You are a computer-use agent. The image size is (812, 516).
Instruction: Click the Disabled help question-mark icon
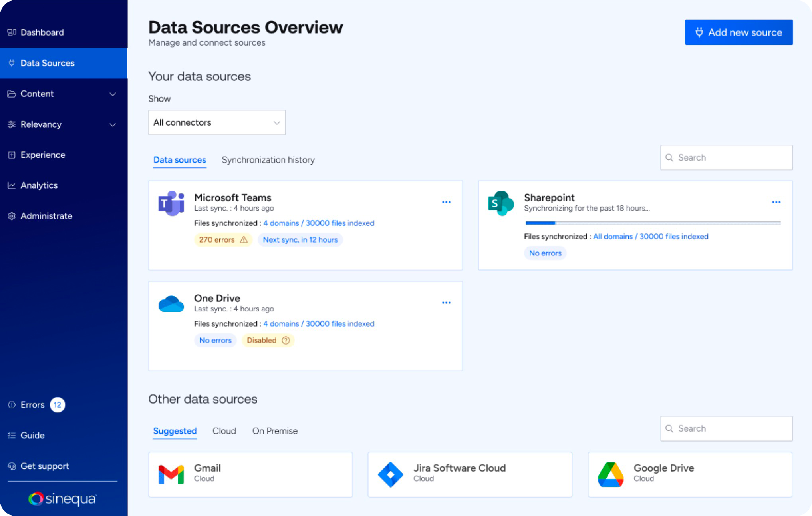click(x=286, y=340)
